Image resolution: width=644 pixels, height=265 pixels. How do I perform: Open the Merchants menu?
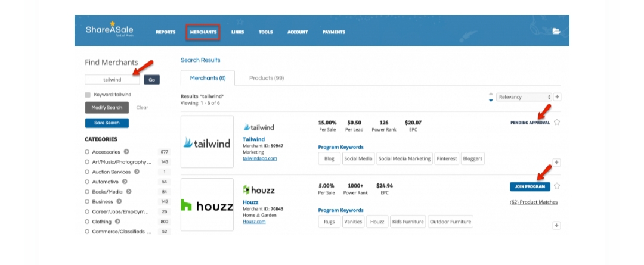point(203,32)
